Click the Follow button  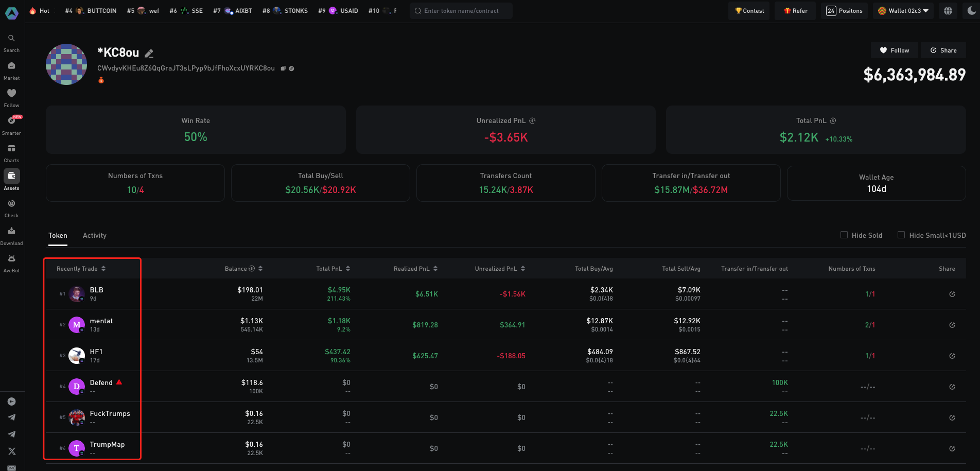[x=894, y=50]
